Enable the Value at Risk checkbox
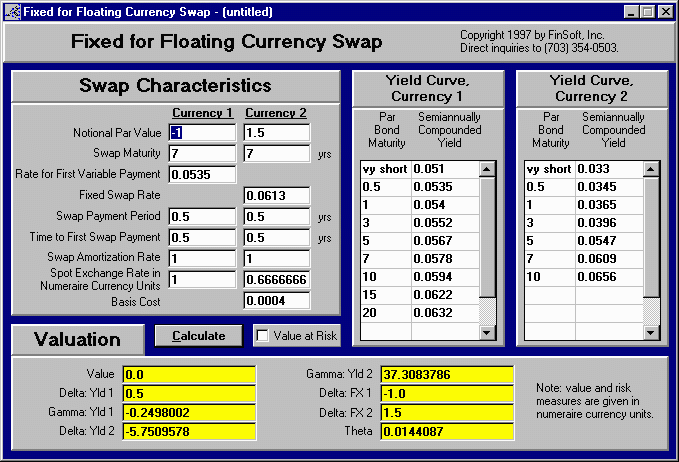 [x=264, y=336]
